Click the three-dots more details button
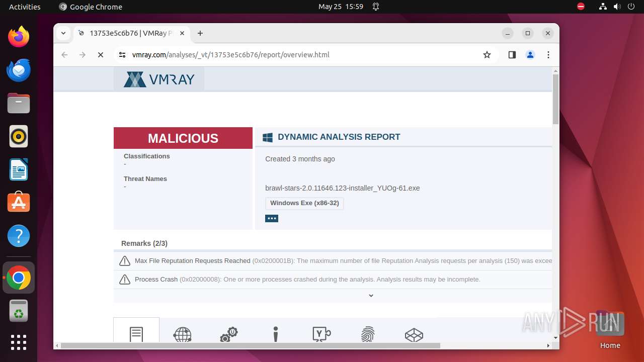This screenshot has width=644, height=362. pyautogui.click(x=272, y=218)
